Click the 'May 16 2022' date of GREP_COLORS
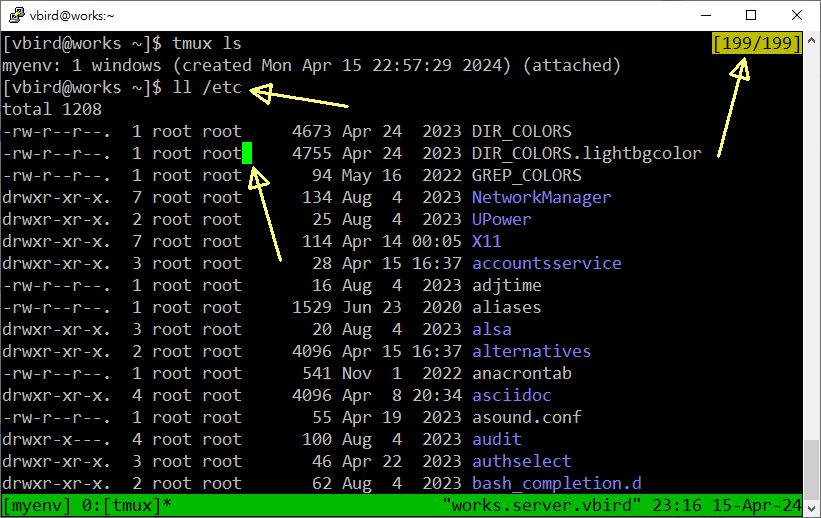This screenshot has height=518, width=821. (402, 175)
